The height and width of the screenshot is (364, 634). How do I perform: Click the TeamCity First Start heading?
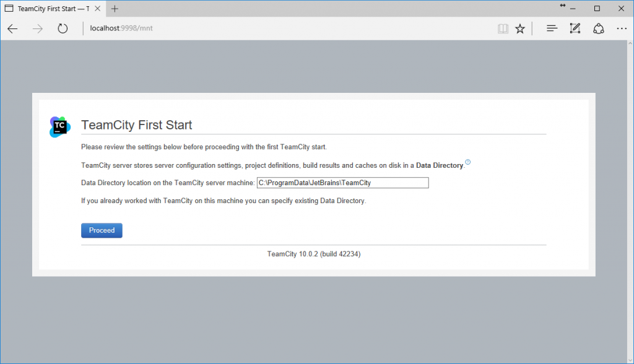pos(137,125)
